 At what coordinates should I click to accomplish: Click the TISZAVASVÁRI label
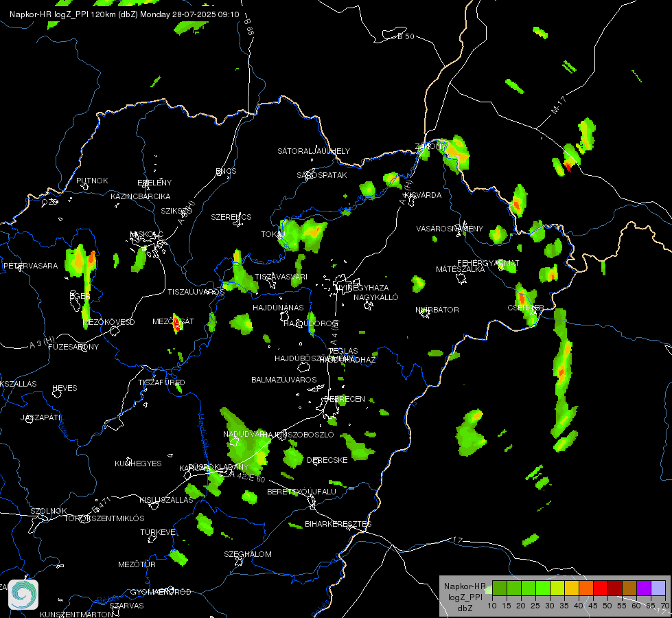pos(281,277)
